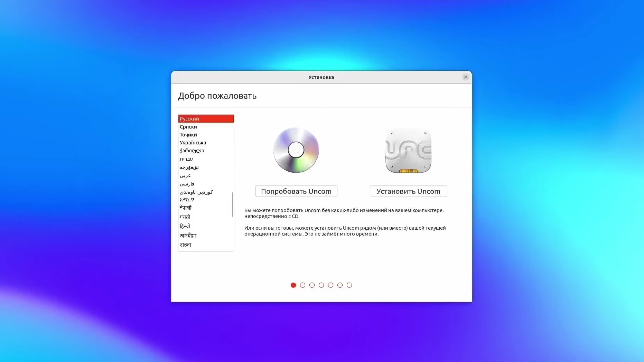644x362 pixels.
Task: Click the CD disc icon
Action: tap(296, 150)
